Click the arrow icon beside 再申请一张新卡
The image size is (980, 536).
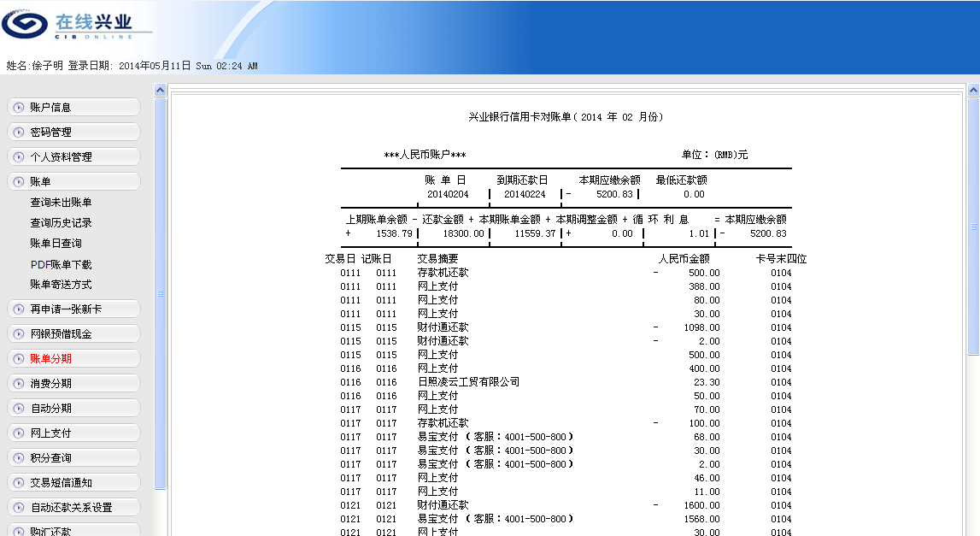[19, 309]
